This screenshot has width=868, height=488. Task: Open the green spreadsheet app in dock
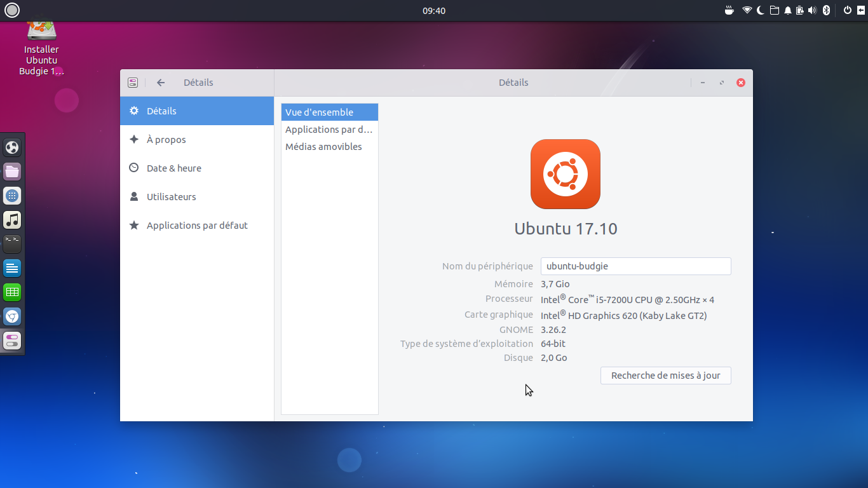click(x=12, y=292)
